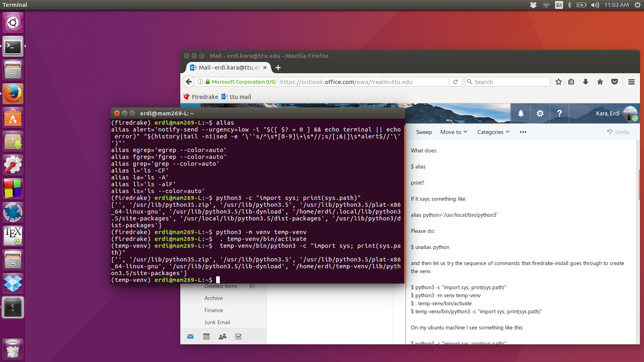Screen dimensions: 644x362
Task: Open the more actions ellipsis menu
Action: pos(523,132)
